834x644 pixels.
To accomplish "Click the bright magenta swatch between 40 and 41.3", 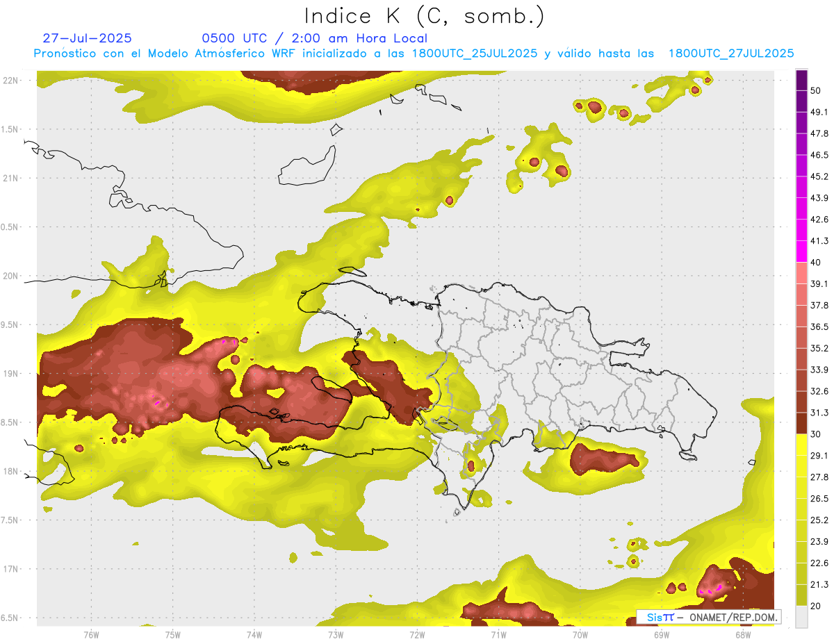I will pos(801,251).
